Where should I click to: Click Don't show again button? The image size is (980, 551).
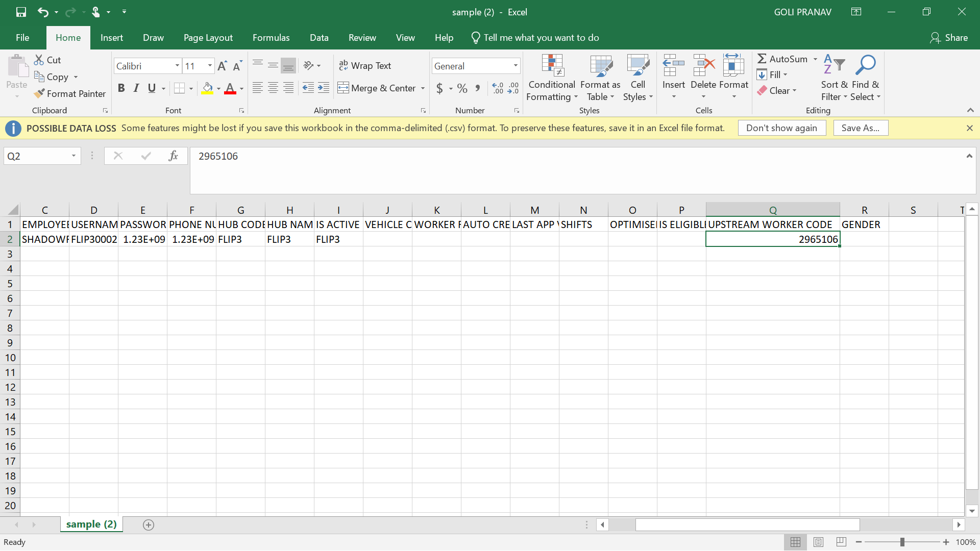(x=781, y=128)
